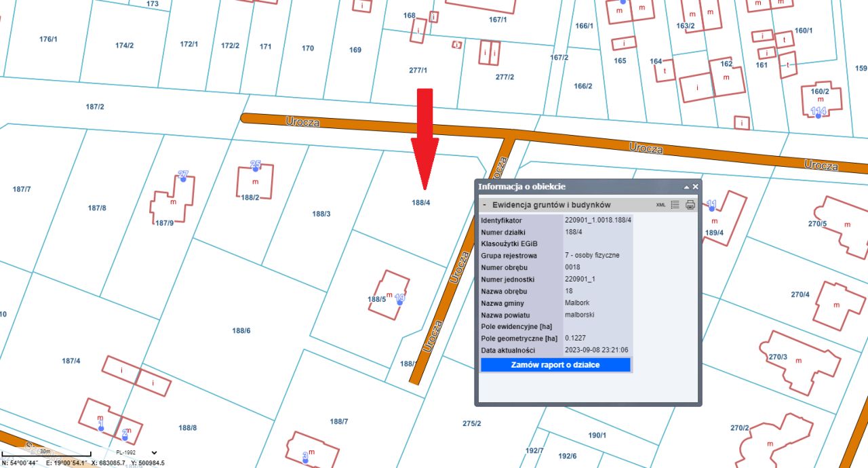
Task: Print the parcel information with the printer icon
Action: 690,205
